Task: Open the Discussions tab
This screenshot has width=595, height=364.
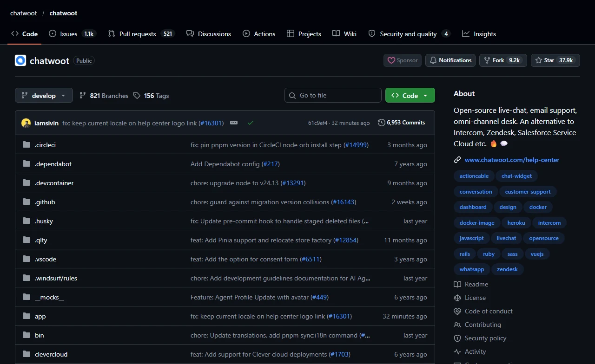Action: [209, 34]
